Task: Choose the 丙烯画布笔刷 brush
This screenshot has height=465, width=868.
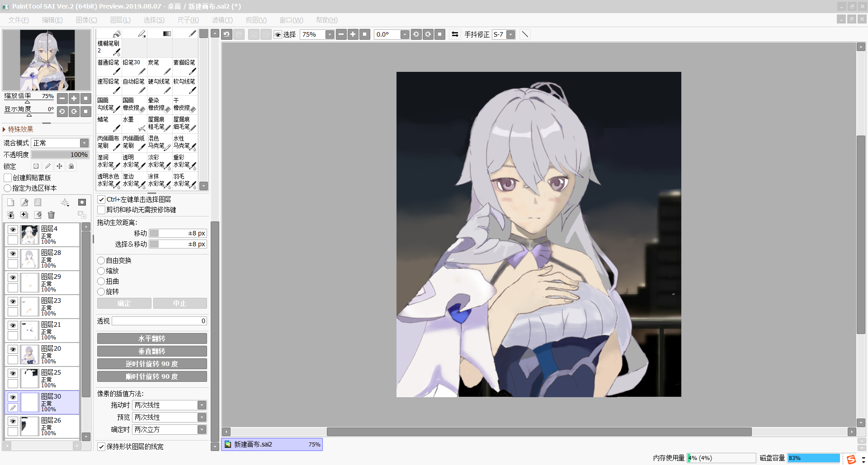Action: coord(109,143)
